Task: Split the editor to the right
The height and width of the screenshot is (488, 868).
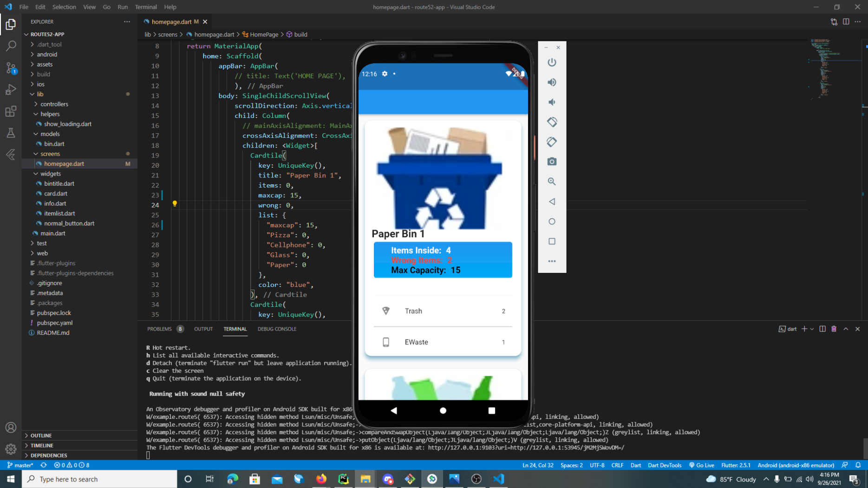Action: tap(846, 22)
